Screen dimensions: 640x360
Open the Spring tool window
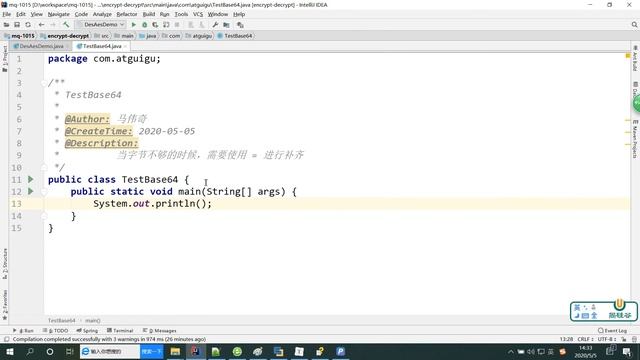pyautogui.click(x=87, y=331)
